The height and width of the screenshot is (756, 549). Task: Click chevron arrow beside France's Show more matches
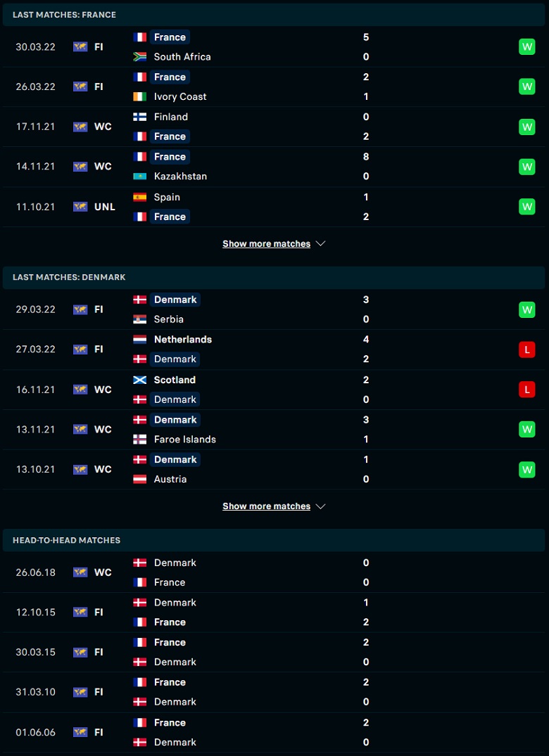(320, 243)
